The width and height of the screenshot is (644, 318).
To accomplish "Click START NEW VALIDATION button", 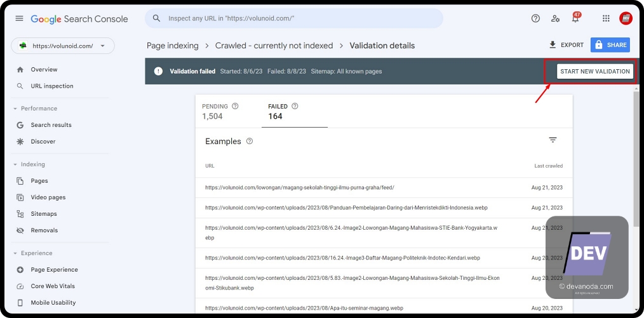I will click(x=594, y=71).
